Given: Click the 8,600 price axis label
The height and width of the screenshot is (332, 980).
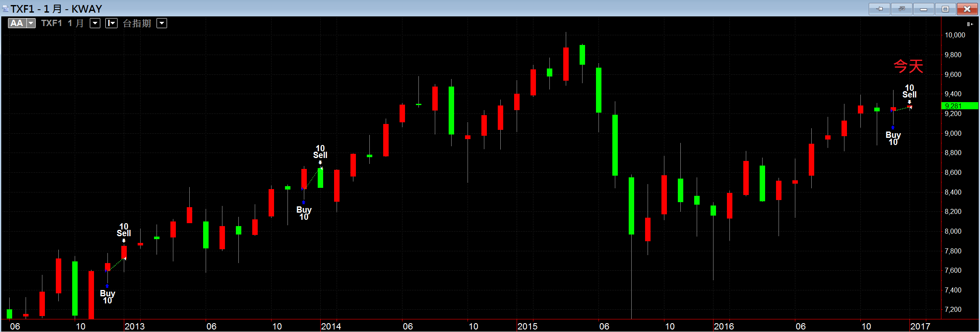Looking at the screenshot, I should coord(953,172).
